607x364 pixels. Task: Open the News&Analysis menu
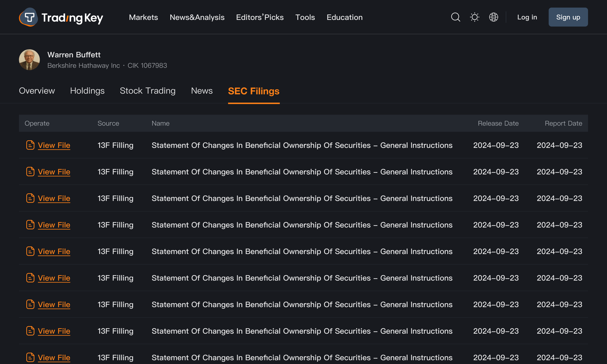point(197,17)
